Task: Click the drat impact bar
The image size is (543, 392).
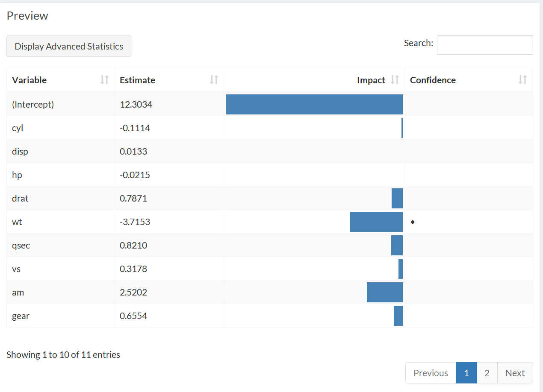Action: click(x=397, y=198)
